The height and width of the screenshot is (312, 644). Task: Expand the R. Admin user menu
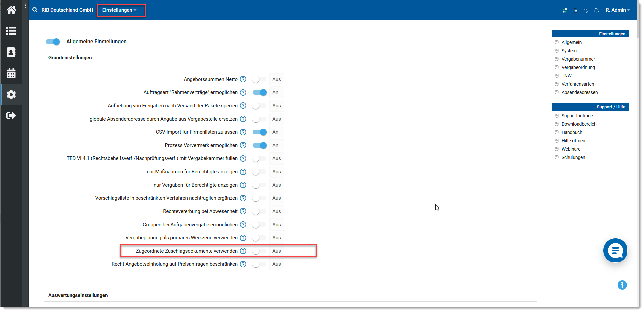(617, 10)
